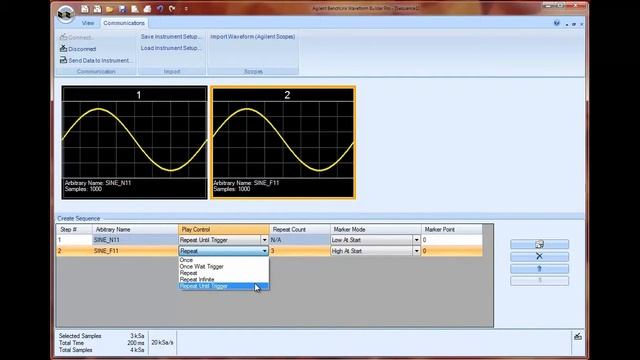Click the second new-document icon beside the folder
This screenshot has width=640, height=360.
click(x=97, y=9)
